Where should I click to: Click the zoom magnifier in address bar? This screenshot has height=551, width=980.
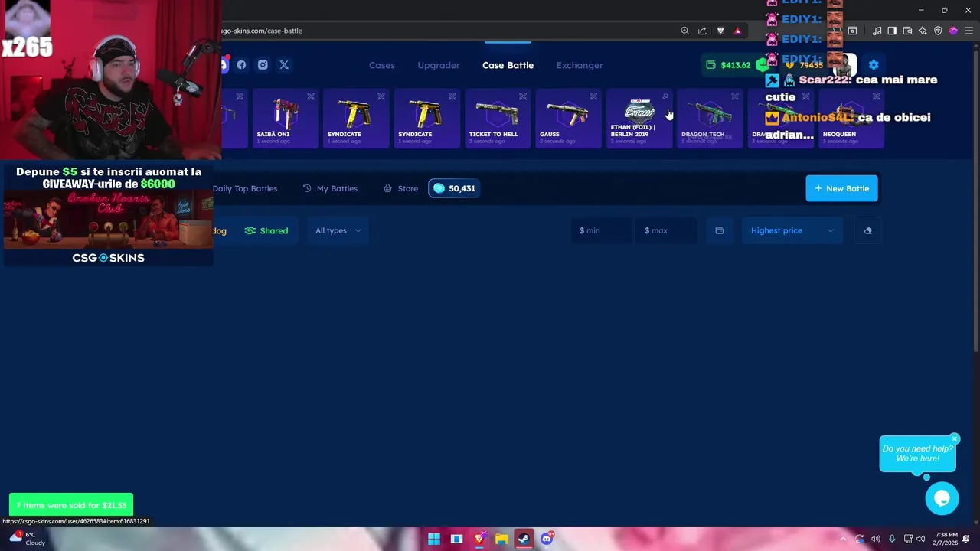pyautogui.click(x=684, y=31)
